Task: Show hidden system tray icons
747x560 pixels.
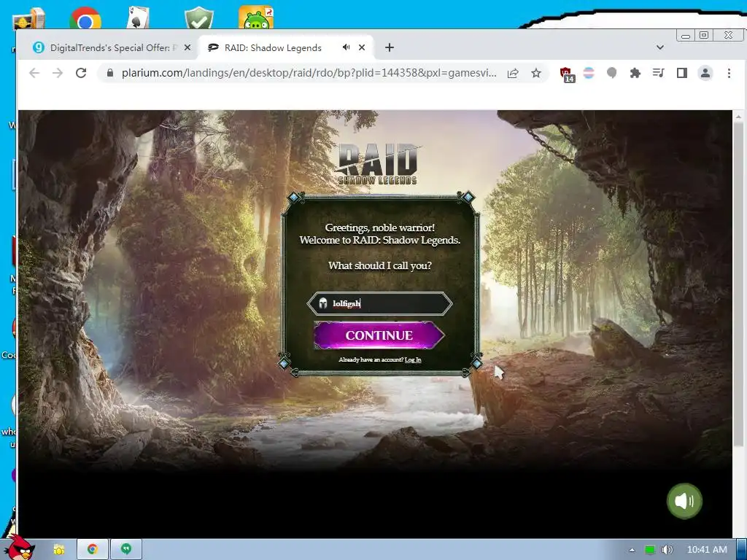Action: (632, 550)
